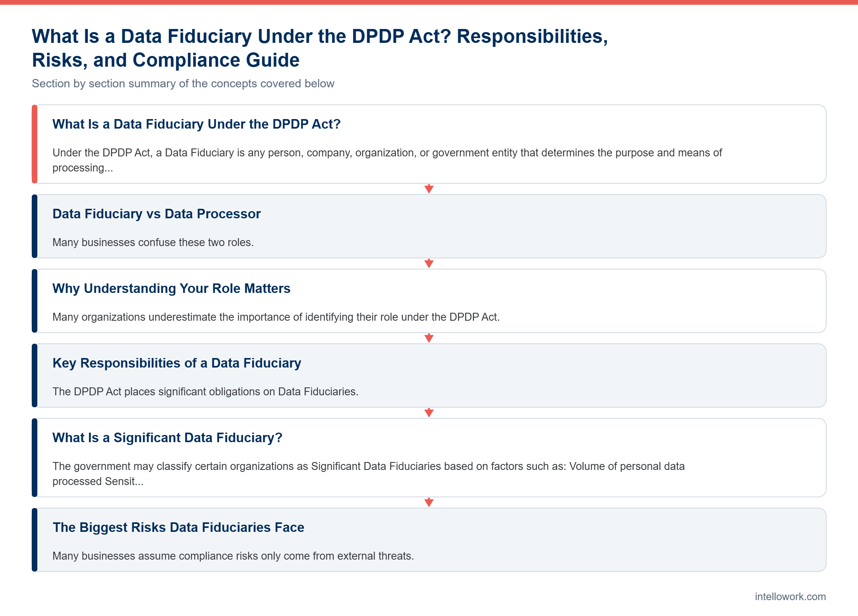
Task: Select the "Data Fiduciary vs Data Processor" heading
Action: tap(157, 214)
